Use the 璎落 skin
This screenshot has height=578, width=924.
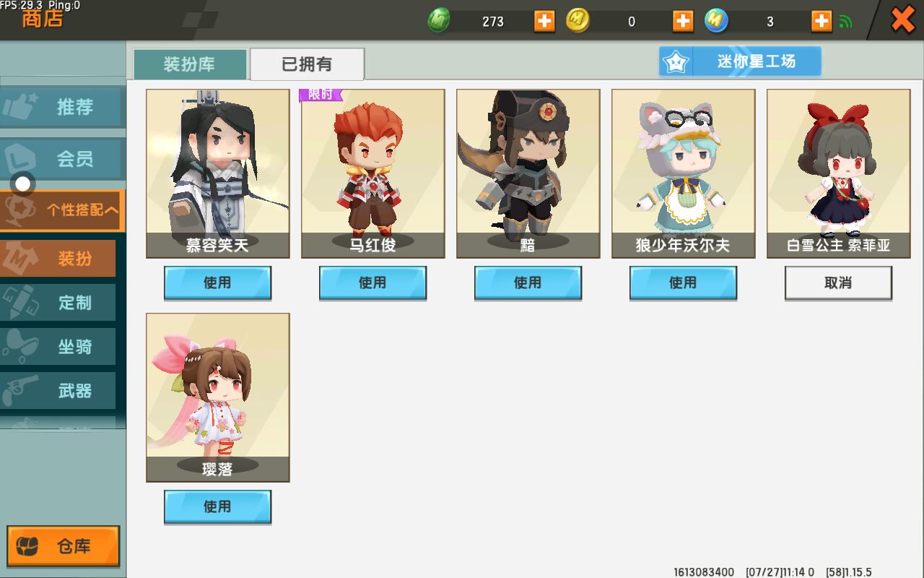(217, 507)
